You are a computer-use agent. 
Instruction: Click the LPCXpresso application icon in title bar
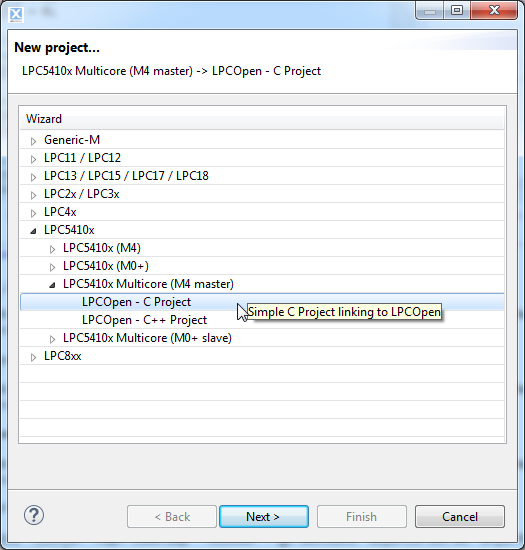coord(16,14)
